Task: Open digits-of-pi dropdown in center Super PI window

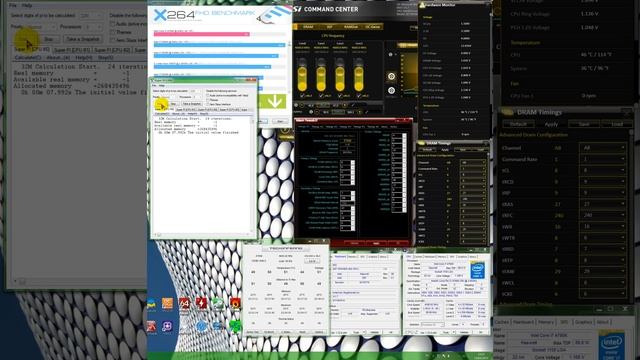Action: [x=196, y=91]
